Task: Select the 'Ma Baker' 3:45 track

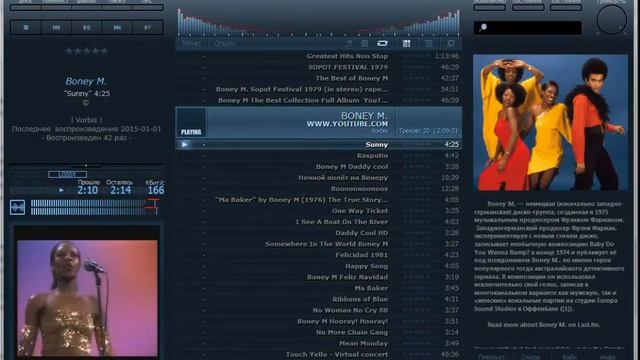Action: pyautogui.click(x=319, y=288)
